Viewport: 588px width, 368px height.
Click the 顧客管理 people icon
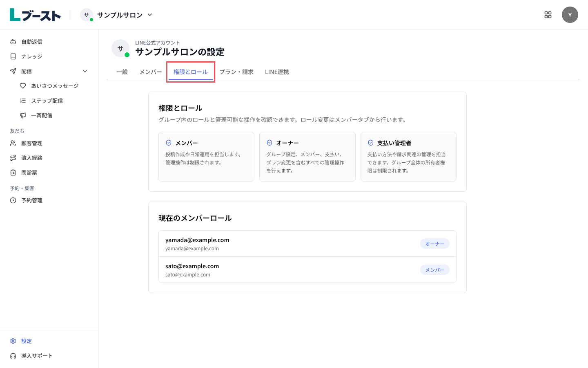13,143
